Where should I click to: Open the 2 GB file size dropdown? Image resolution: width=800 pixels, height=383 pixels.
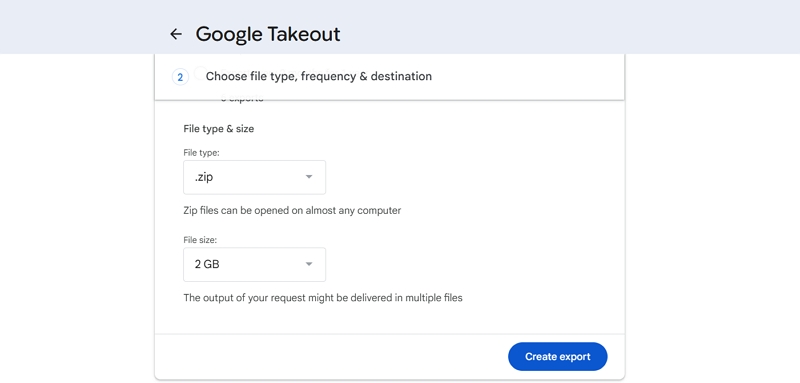point(255,264)
